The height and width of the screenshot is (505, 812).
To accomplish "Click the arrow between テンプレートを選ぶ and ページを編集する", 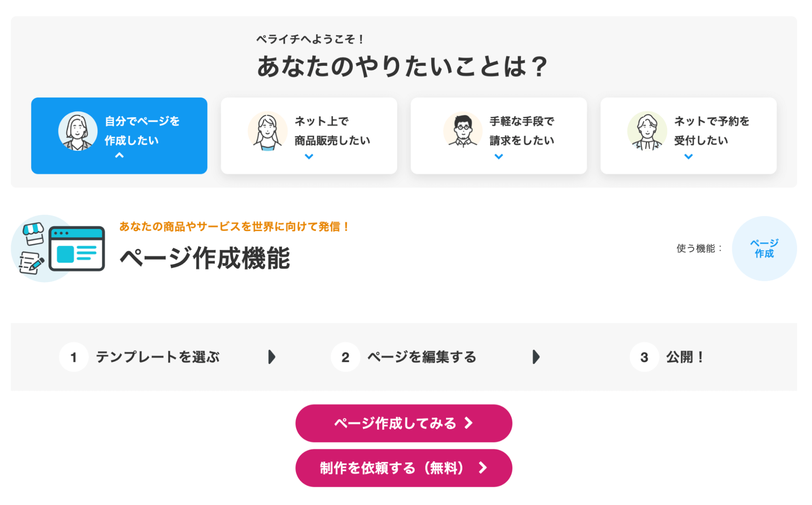I will [x=271, y=357].
